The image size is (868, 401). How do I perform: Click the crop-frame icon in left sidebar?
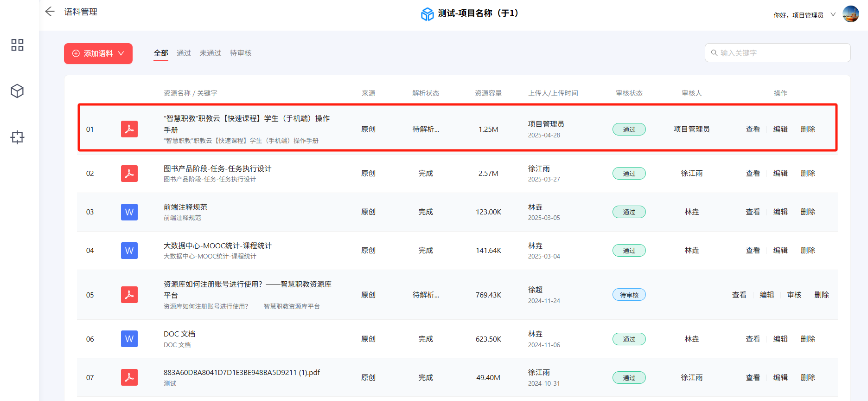click(x=17, y=137)
